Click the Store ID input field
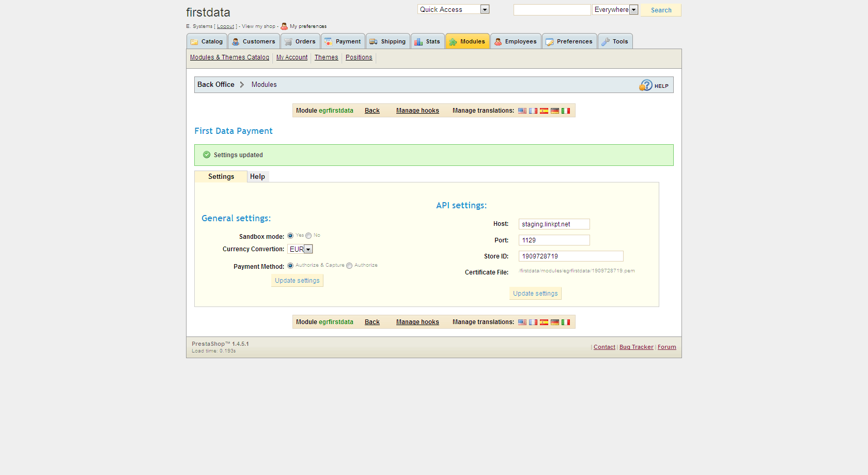This screenshot has width=868, height=475. (571, 256)
